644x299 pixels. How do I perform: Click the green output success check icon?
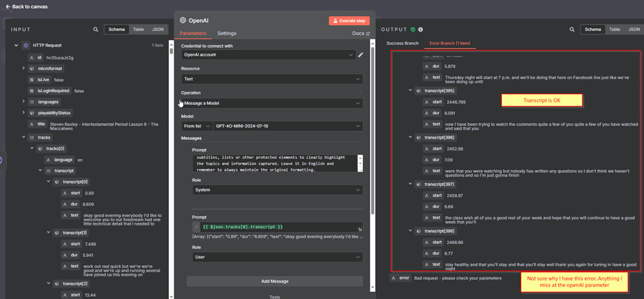click(x=413, y=29)
